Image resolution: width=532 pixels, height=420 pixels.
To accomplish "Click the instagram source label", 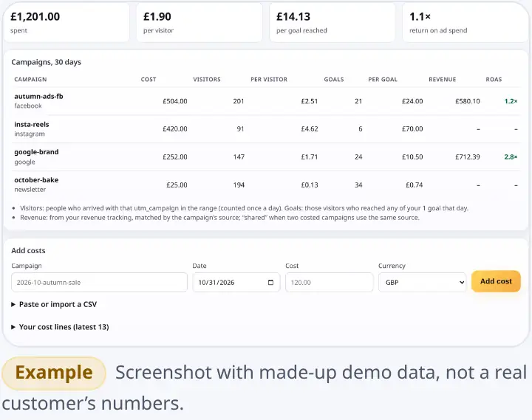I will tap(30, 134).
